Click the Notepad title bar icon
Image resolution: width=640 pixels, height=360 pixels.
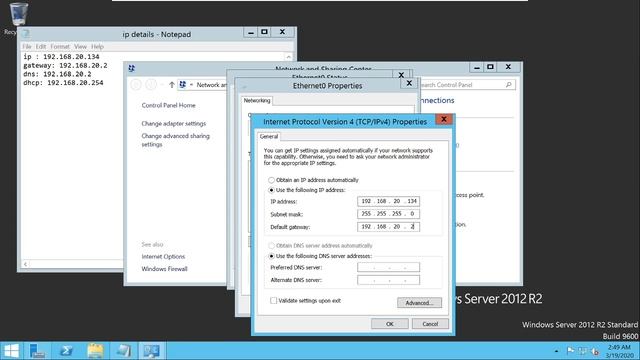26,34
